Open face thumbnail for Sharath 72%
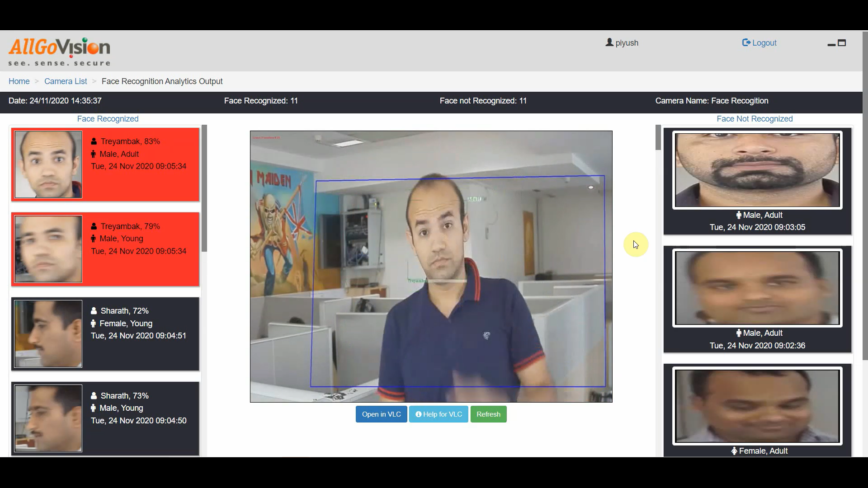This screenshot has width=868, height=488. (x=48, y=334)
